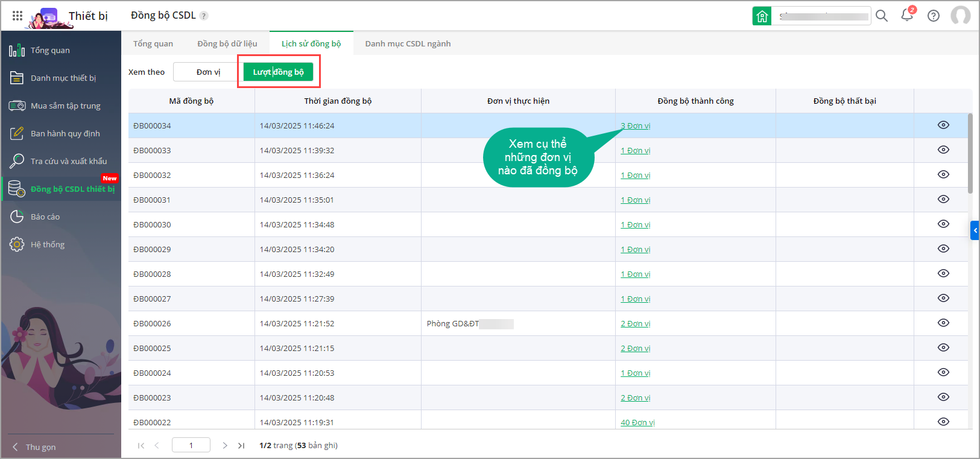Open 1 Đơn vị link for ĐB000031
Image resolution: width=980 pixels, height=459 pixels.
[636, 200]
